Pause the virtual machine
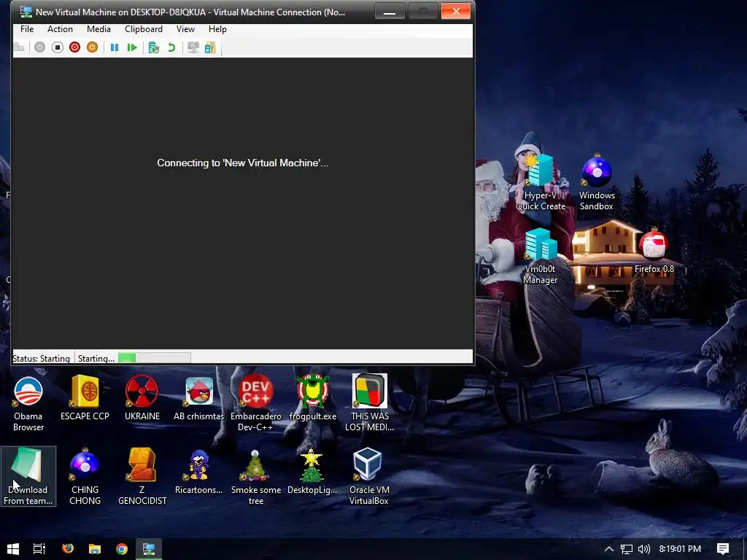Image resolution: width=747 pixels, height=560 pixels. tap(115, 47)
